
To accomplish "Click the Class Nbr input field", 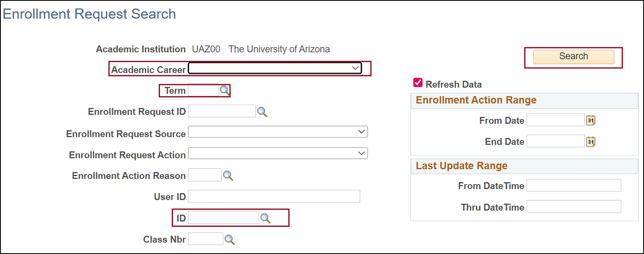I will (205, 239).
